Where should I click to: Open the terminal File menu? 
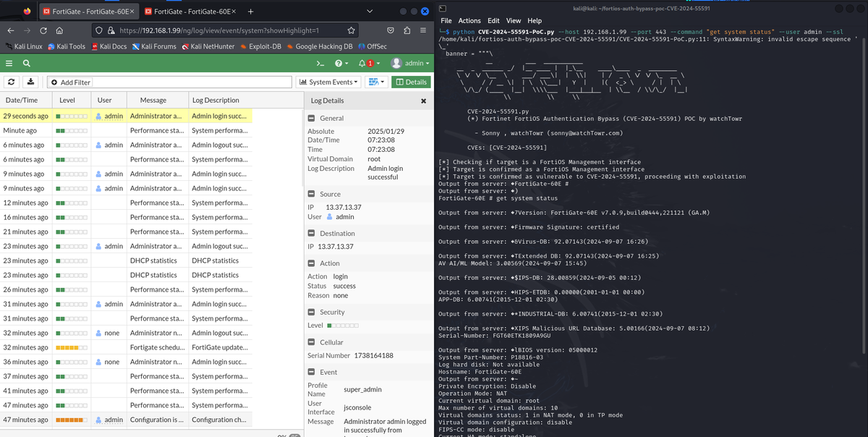point(446,21)
